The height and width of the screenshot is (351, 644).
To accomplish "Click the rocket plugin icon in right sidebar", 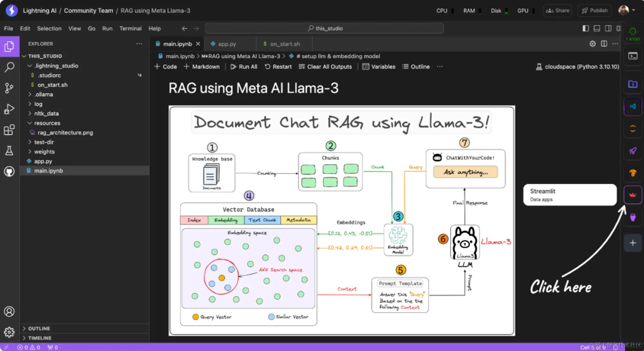I will (632, 151).
